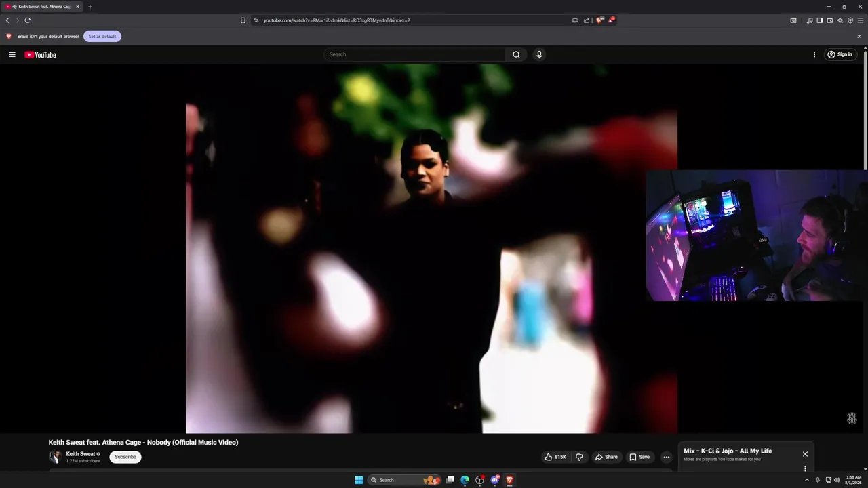Switch to Brave in taskbar

510,480
